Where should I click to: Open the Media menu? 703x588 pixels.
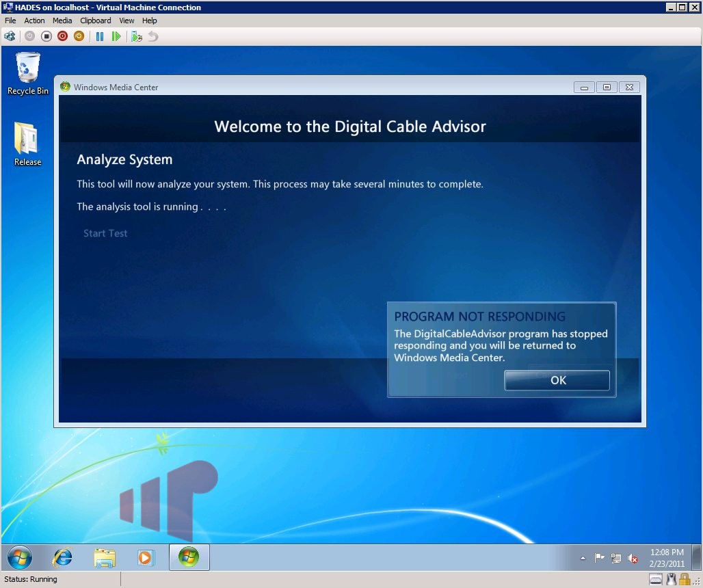click(x=62, y=21)
